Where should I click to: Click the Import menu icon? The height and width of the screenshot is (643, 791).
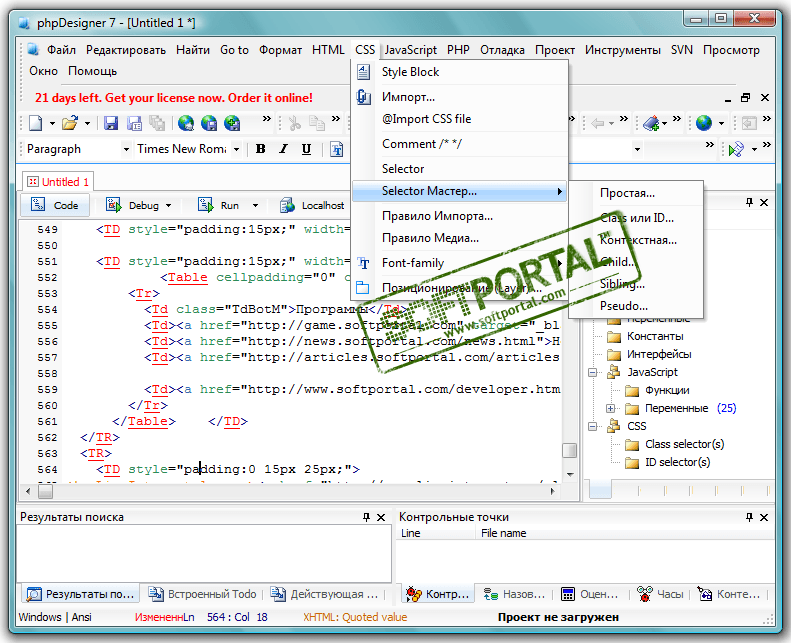coord(363,96)
